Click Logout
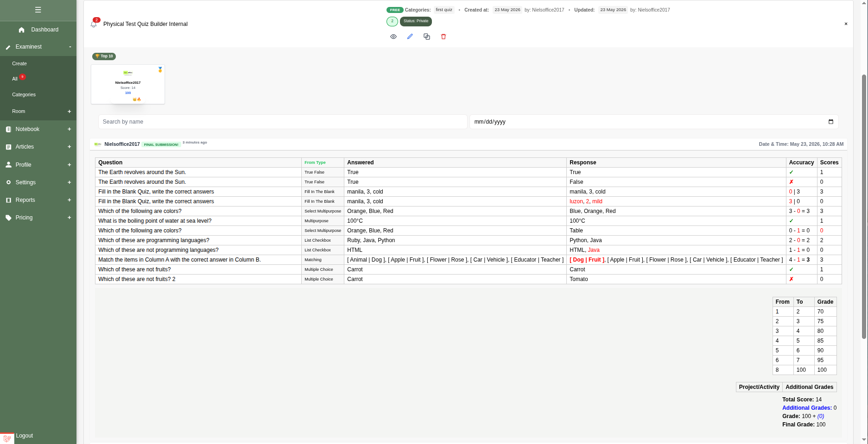The image size is (868, 444). [x=24, y=436]
